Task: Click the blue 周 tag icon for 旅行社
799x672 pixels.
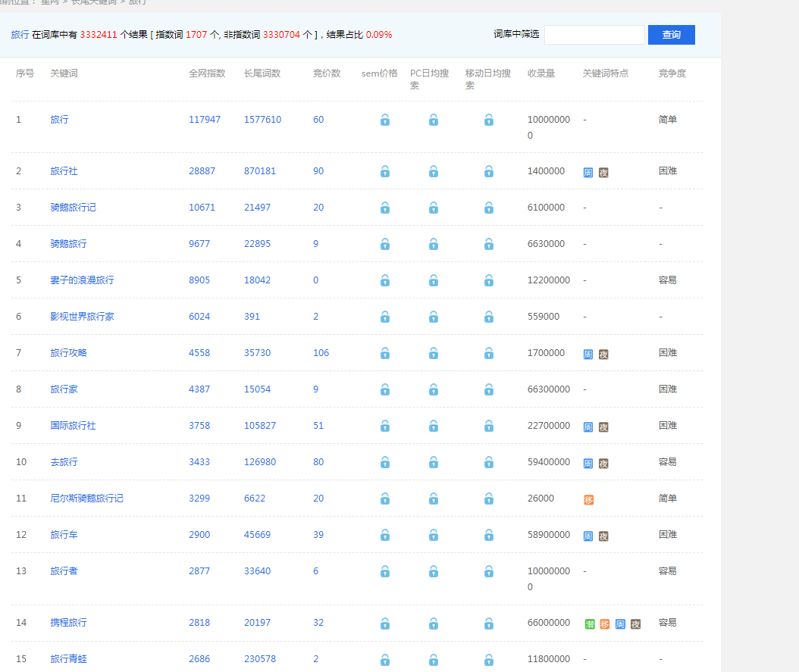Action: tap(588, 173)
